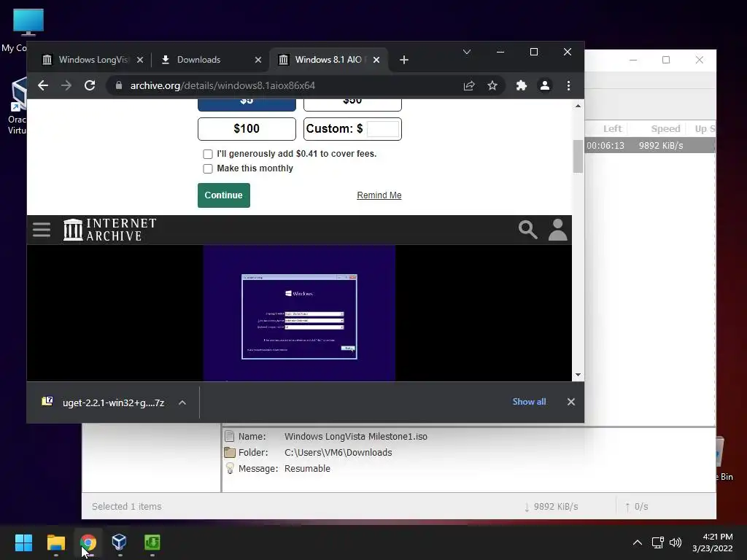The width and height of the screenshot is (747, 560).
Task: Click the green Continue button
Action: coord(224,195)
